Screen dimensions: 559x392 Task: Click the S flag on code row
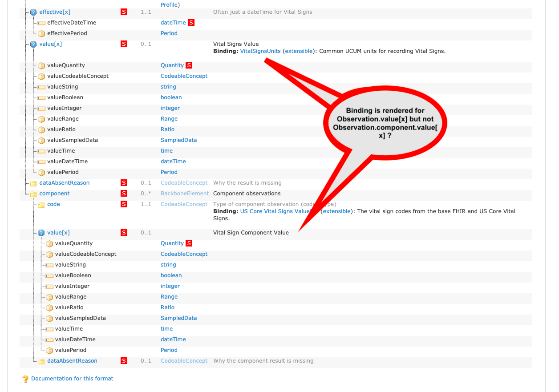click(124, 204)
